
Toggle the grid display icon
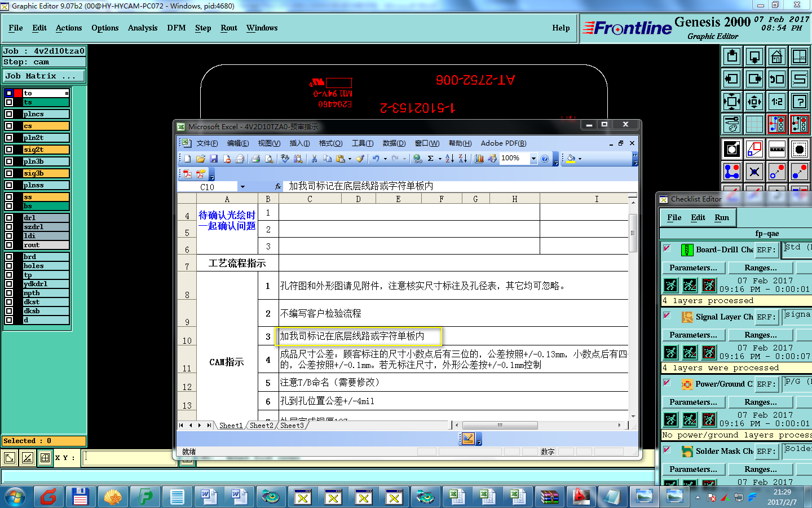click(754, 124)
